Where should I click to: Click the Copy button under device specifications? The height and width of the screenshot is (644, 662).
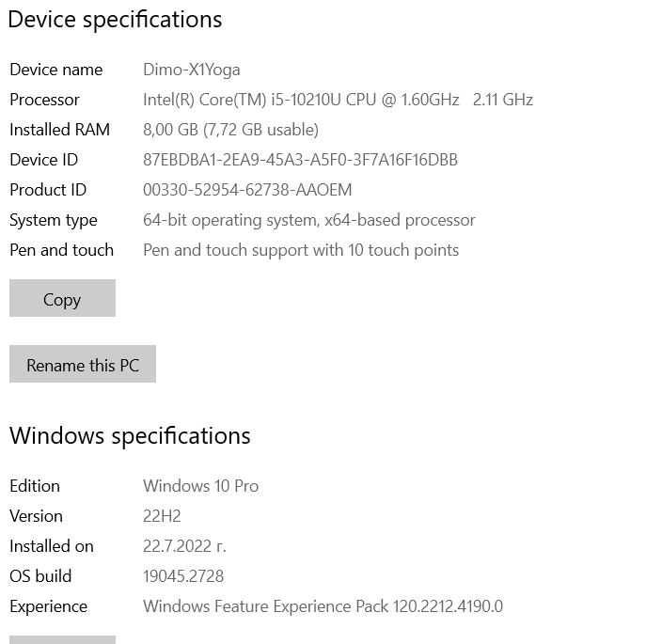[62, 299]
